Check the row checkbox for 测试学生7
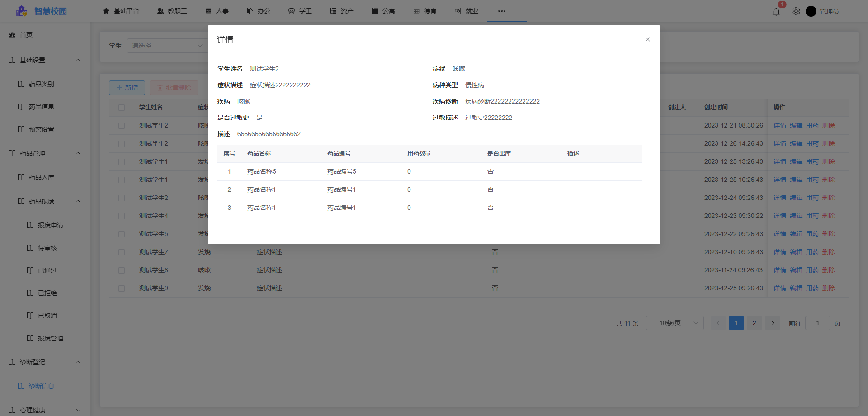The width and height of the screenshot is (868, 416). tap(122, 252)
